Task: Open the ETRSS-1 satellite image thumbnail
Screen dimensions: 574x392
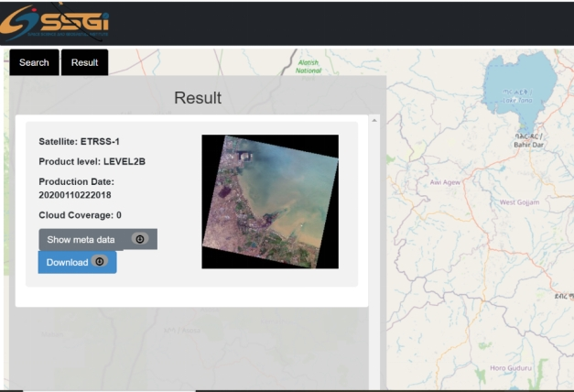Action: coord(270,201)
